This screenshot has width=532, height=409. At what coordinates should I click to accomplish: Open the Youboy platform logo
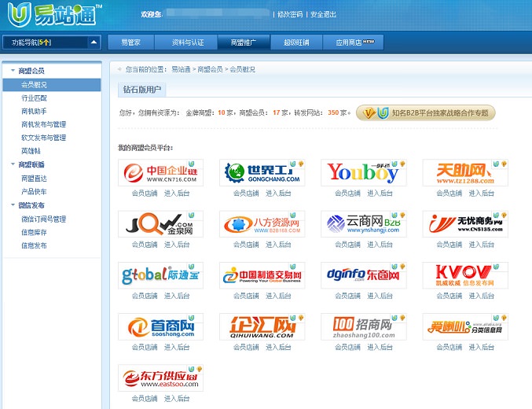(x=363, y=172)
